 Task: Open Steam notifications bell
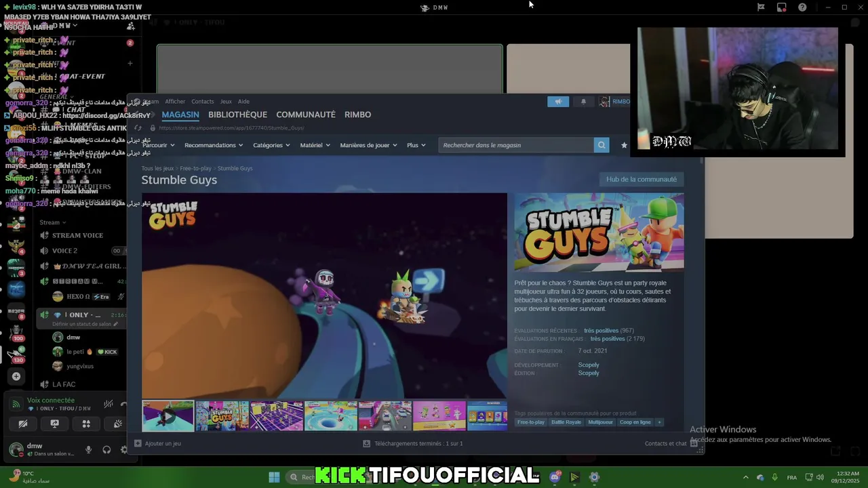click(583, 102)
